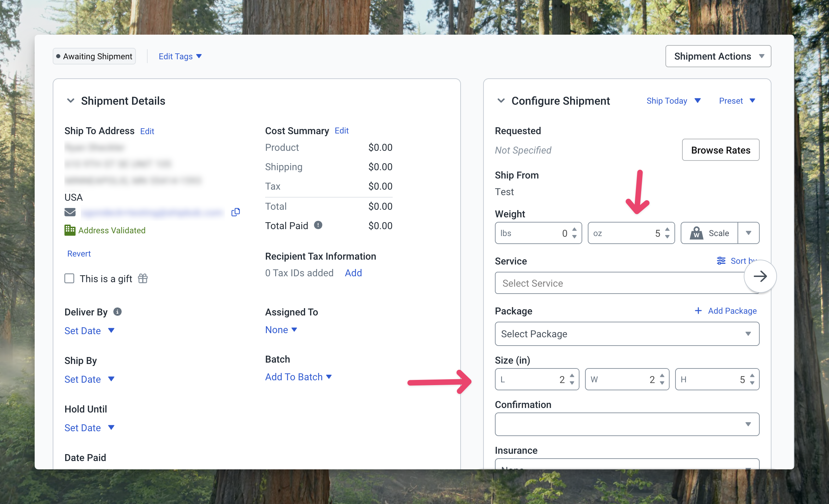The image size is (829, 504).
Task: Click the round arrow next button
Action: (x=760, y=276)
